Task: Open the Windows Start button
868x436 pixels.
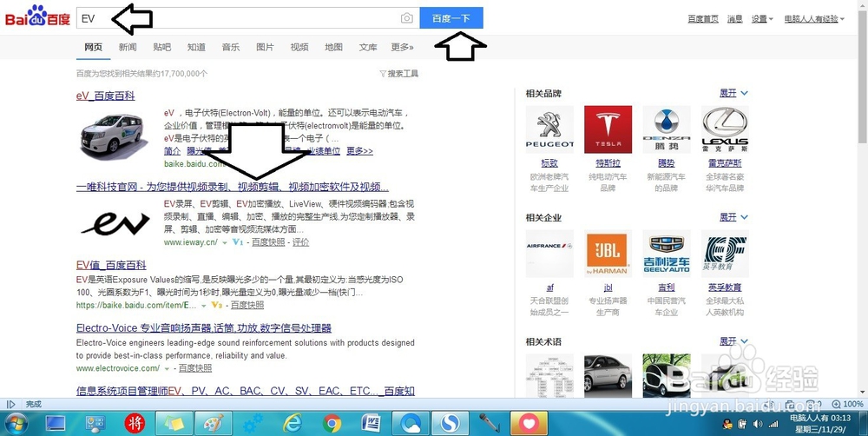Action: [x=16, y=424]
